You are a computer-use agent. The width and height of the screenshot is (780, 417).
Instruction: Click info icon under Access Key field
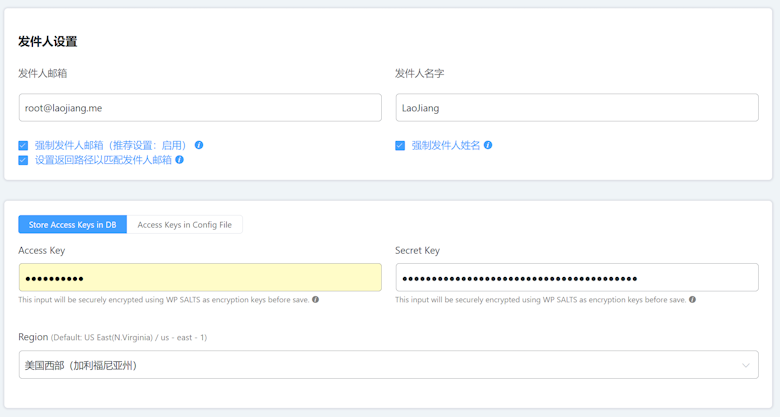pos(316,300)
